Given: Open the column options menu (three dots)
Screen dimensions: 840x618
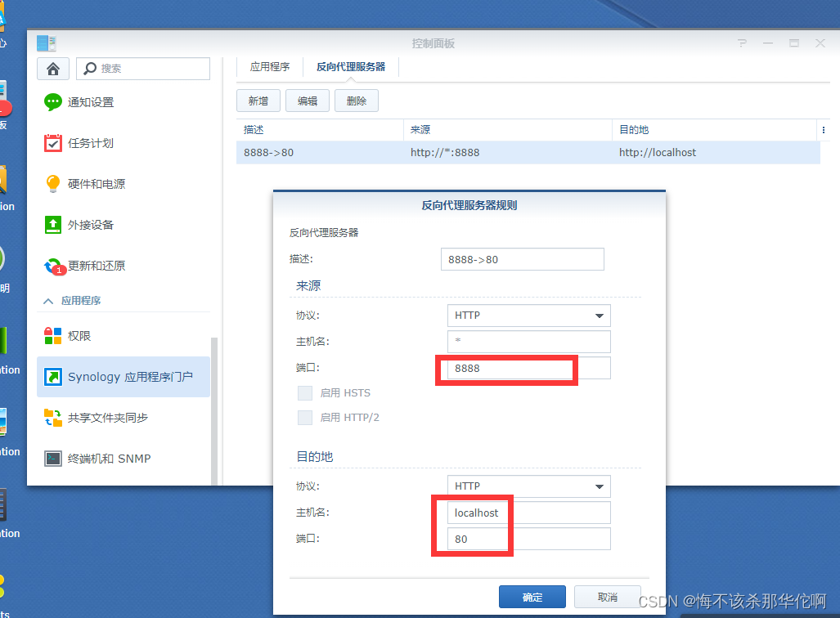Looking at the screenshot, I should (824, 130).
